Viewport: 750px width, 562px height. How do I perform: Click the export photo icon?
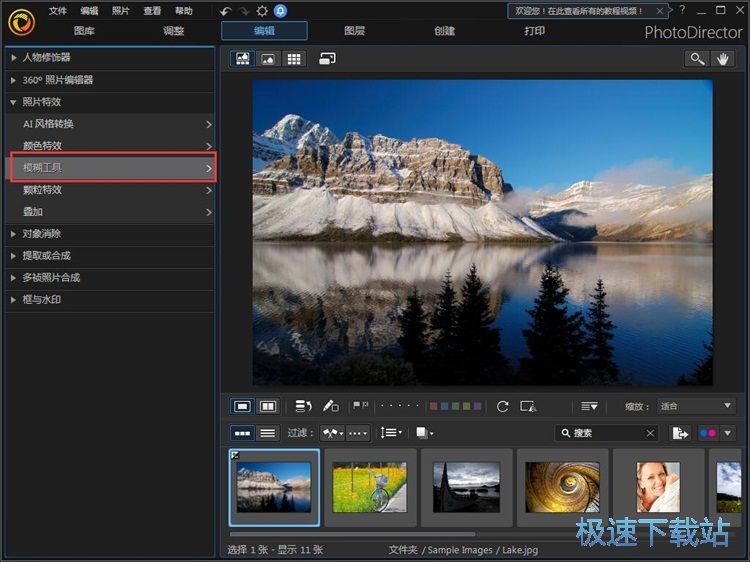pyautogui.click(x=680, y=433)
